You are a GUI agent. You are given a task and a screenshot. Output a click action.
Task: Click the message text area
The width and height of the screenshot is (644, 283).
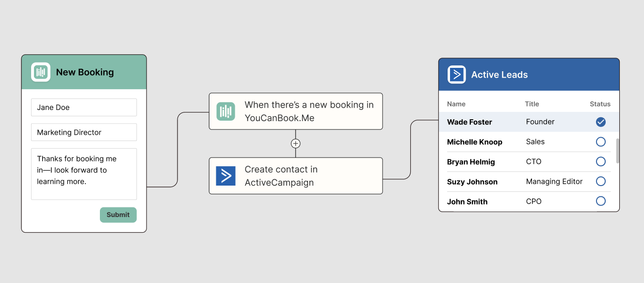pyautogui.click(x=84, y=174)
